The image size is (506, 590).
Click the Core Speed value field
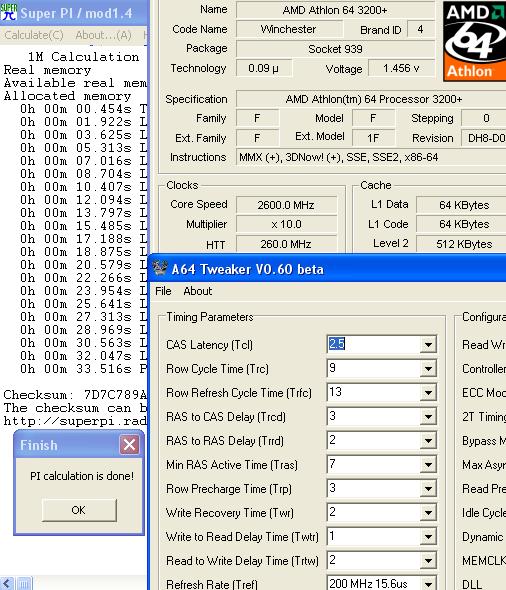pos(286,205)
